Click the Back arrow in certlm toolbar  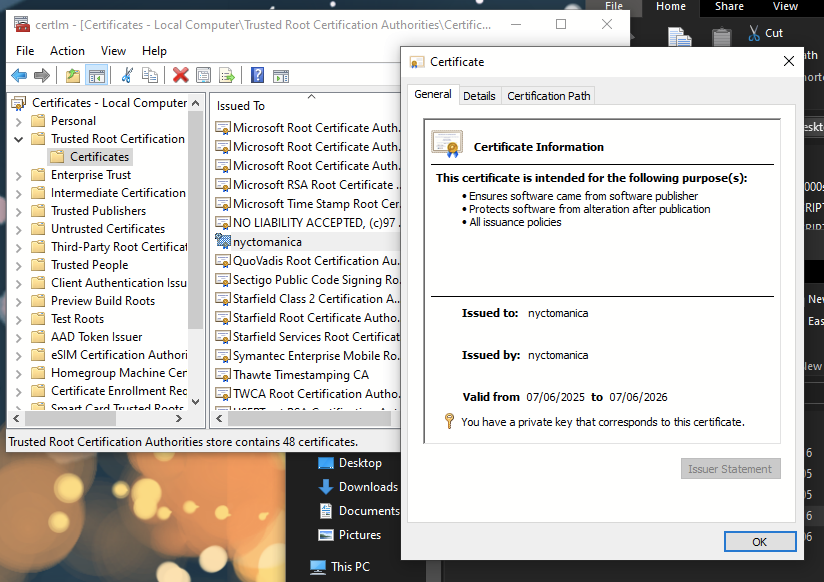pos(19,76)
